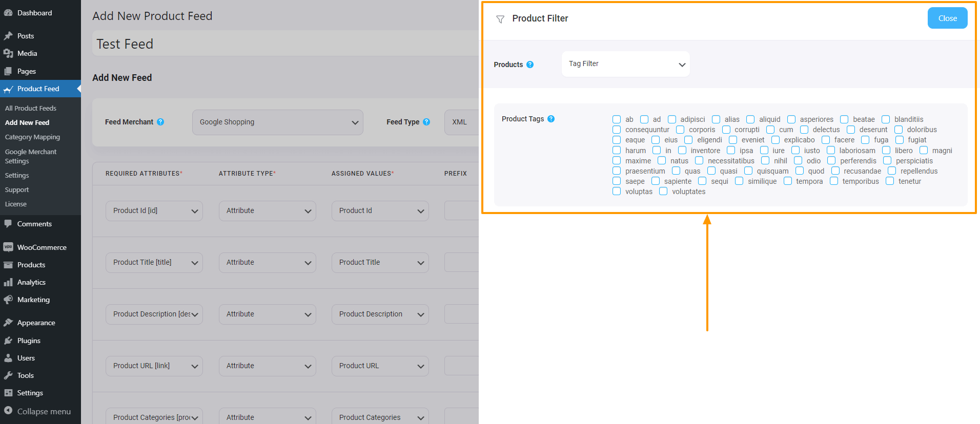This screenshot has width=980, height=424.
Task: Click the WooCommerce logo icon
Action: (8, 247)
